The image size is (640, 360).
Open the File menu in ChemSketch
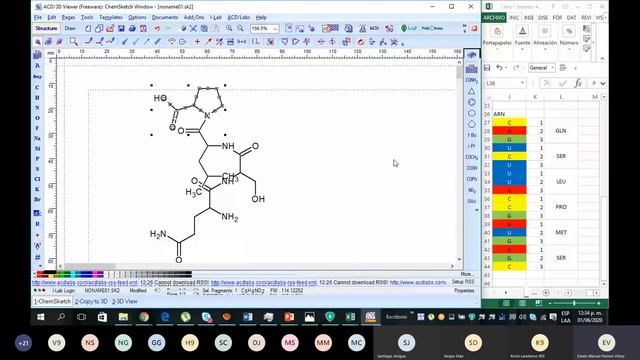(x=38, y=18)
